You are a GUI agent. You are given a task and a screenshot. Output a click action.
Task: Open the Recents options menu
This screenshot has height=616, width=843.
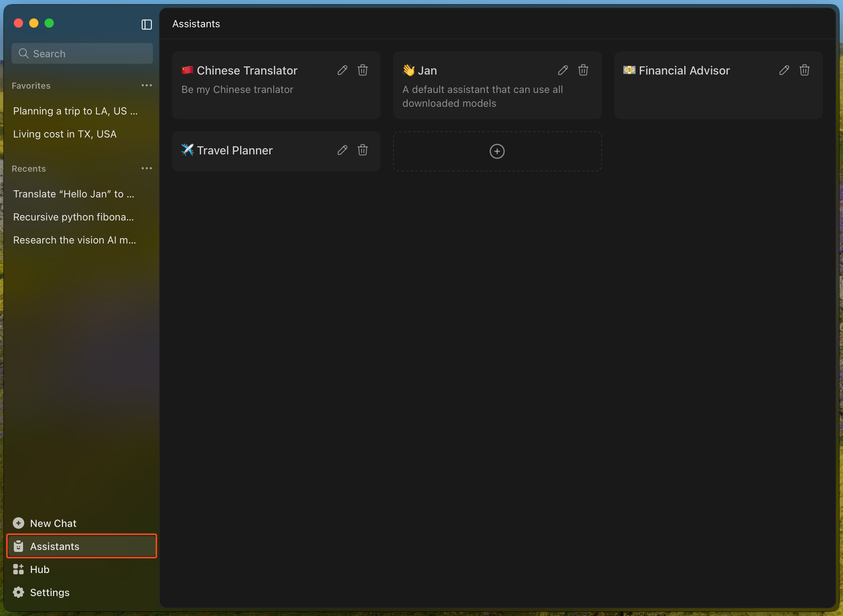tap(147, 168)
